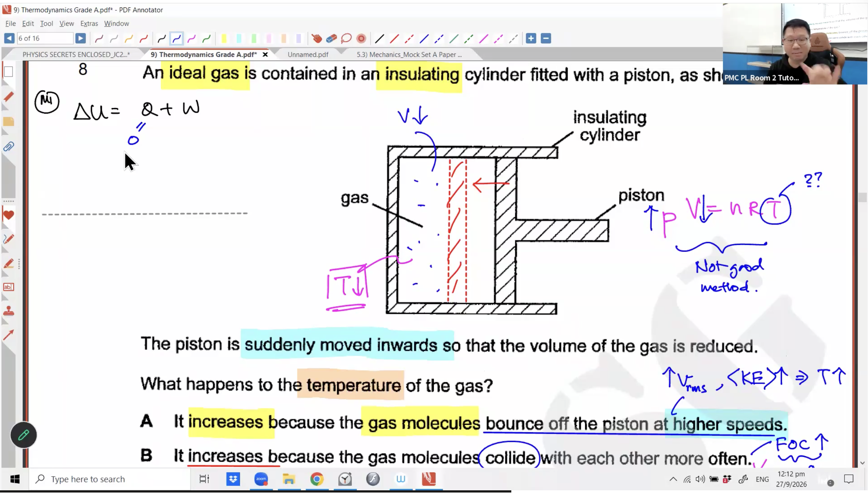Select the magenta pen preset
The width and height of the screenshot is (868, 494).
tap(191, 38)
